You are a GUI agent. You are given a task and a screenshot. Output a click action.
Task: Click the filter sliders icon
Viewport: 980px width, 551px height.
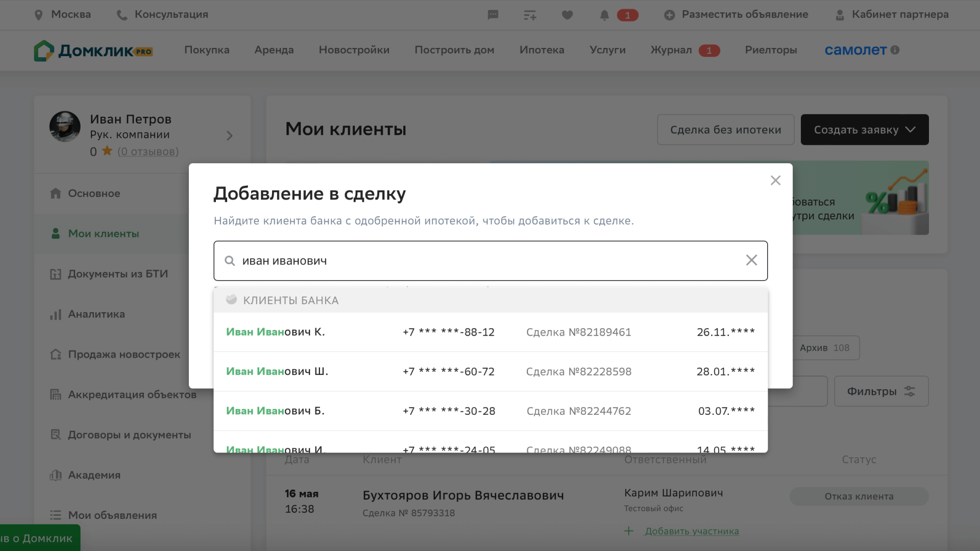(x=910, y=391)
